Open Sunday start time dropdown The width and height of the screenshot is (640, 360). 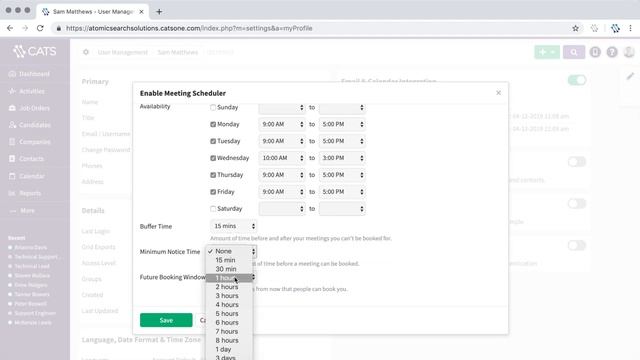click(282, 107)
